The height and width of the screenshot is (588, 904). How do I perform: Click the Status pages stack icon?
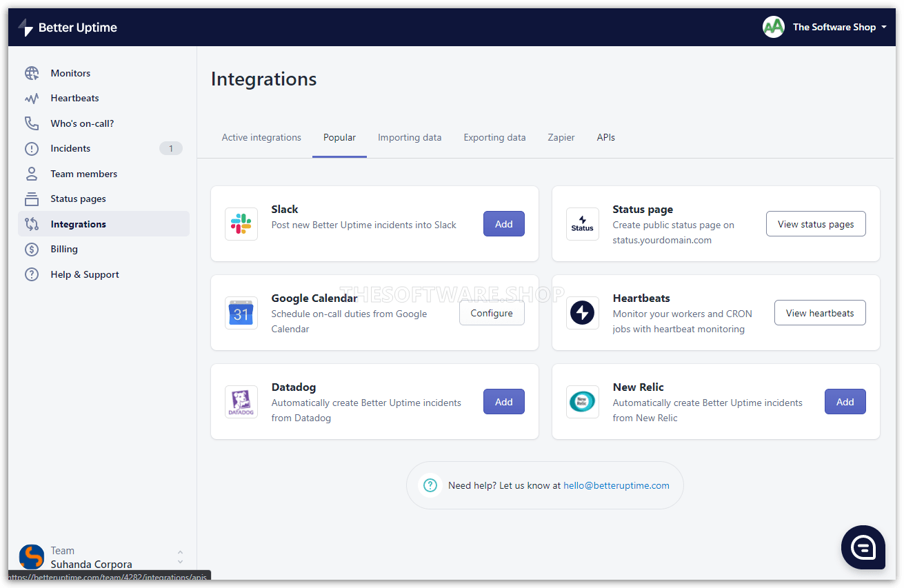[32, 199]
